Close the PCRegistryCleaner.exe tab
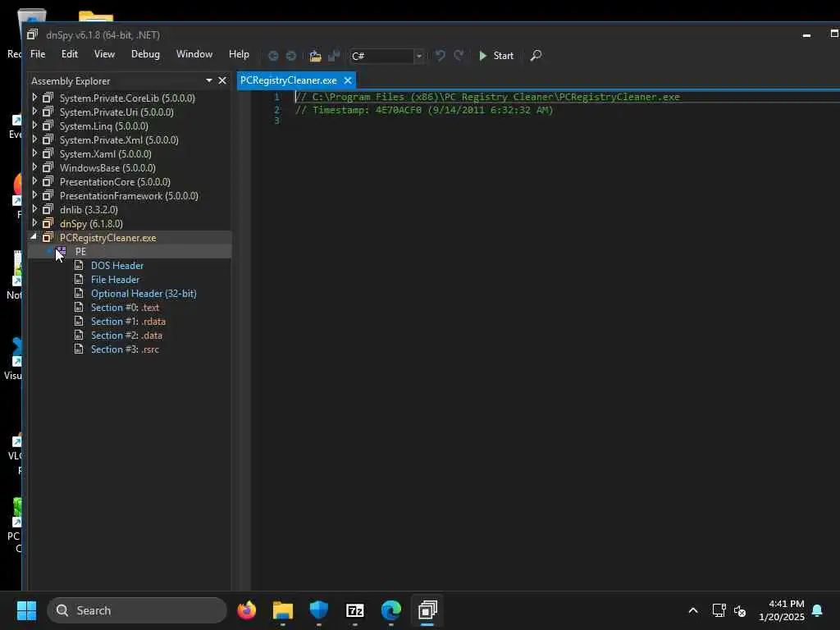Screen dimensions: 840x630 tap(348, 80)
